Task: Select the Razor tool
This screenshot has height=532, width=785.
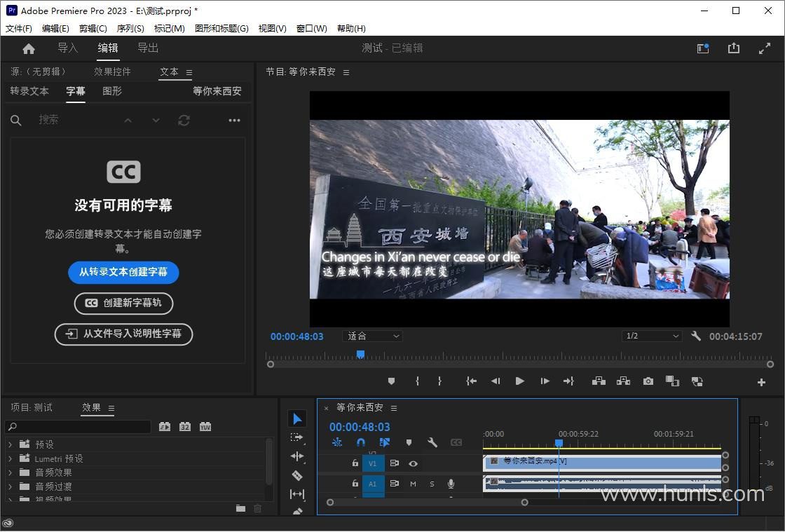Action: 297,475
